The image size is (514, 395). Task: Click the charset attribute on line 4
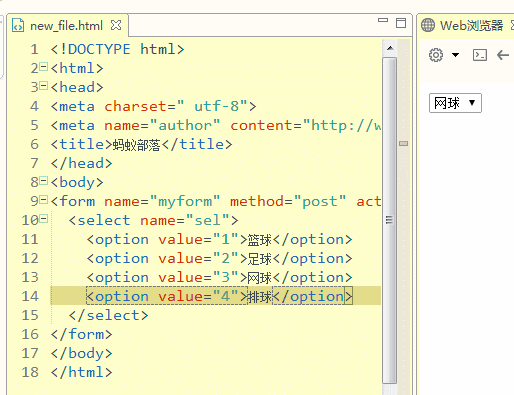click(x=136, y=106)
